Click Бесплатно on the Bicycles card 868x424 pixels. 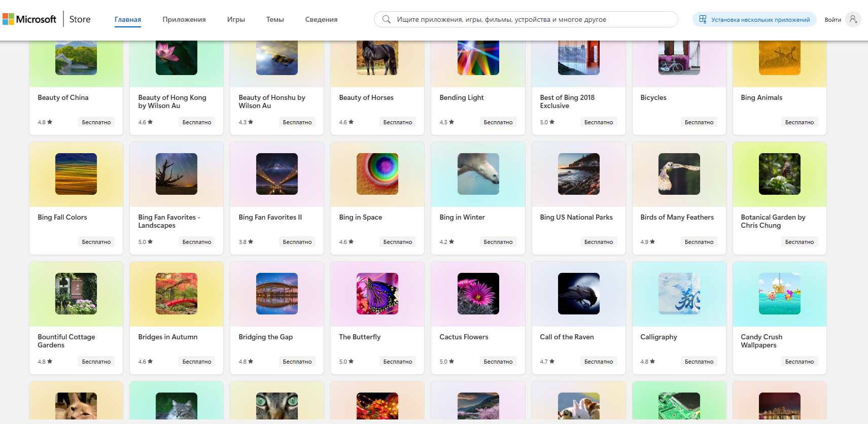(699, 122)
